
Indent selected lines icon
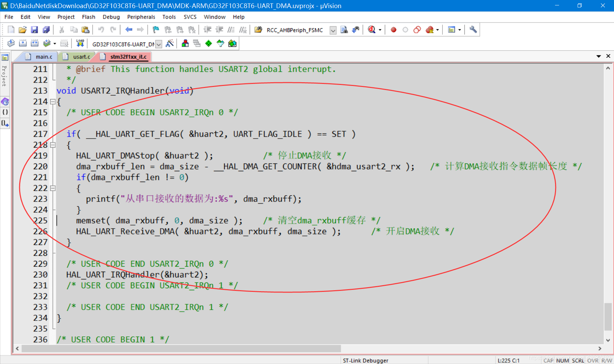pyautogui.click(x=208, y=30)
